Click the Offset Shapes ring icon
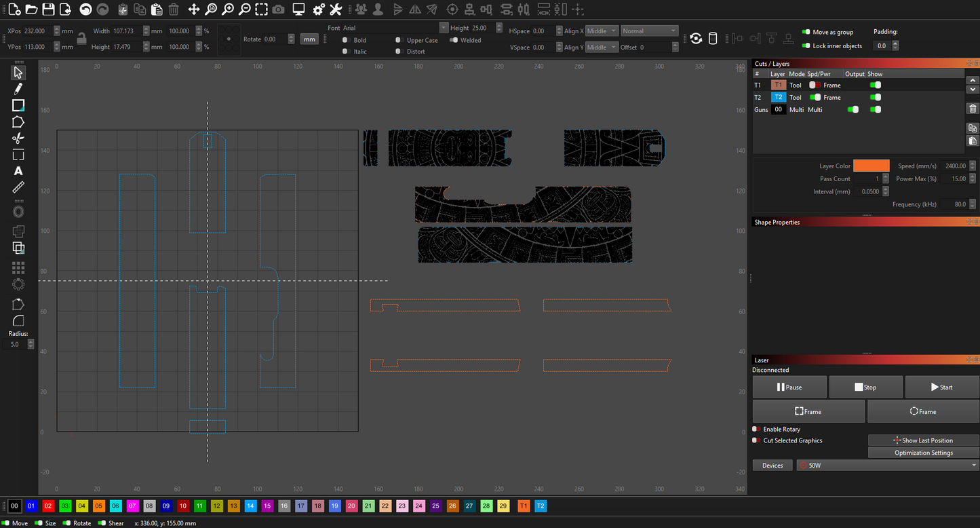This screenshot has height=528, width=980. click(18, 212)
